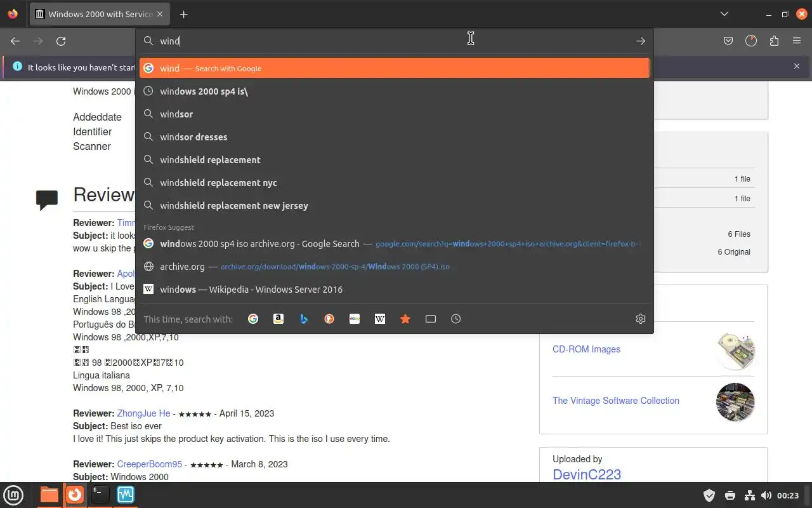This screenshot has height=508, width=812.
Task: Search history via clock icon
Action: 456,319
